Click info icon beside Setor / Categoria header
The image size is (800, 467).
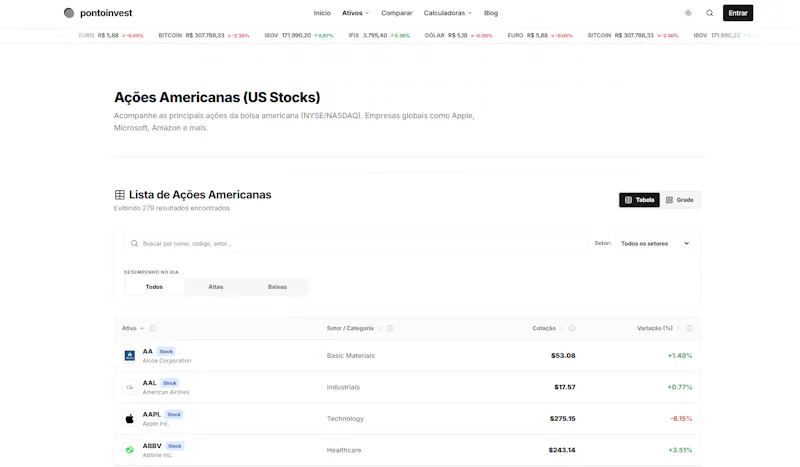[390, 328]
